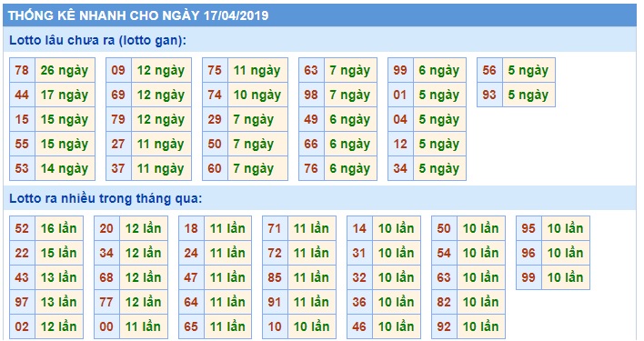Select lotto number 74
The width and height of the screenshot is (644, 341).
click(215, 95)
